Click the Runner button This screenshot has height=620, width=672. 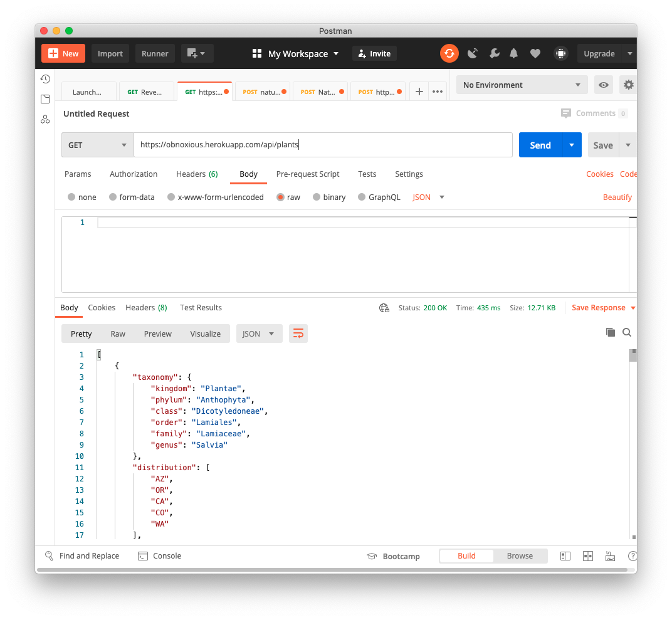point(155,53)
